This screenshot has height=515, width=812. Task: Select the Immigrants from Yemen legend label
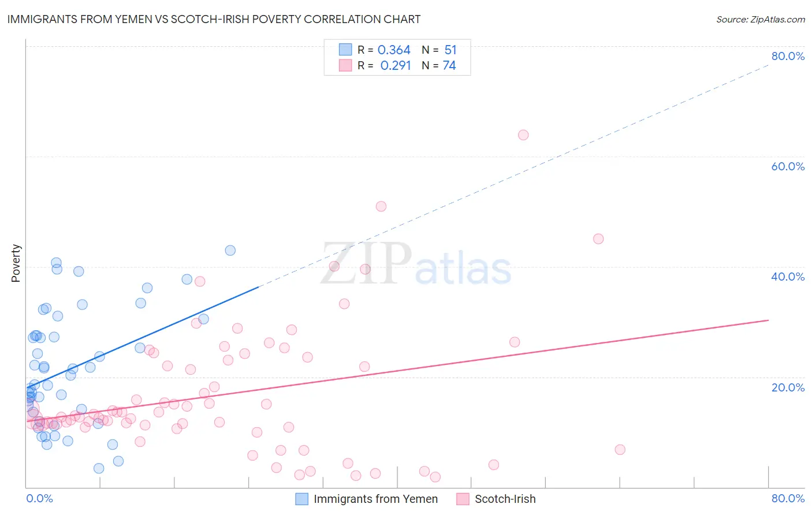click(376, 499)
